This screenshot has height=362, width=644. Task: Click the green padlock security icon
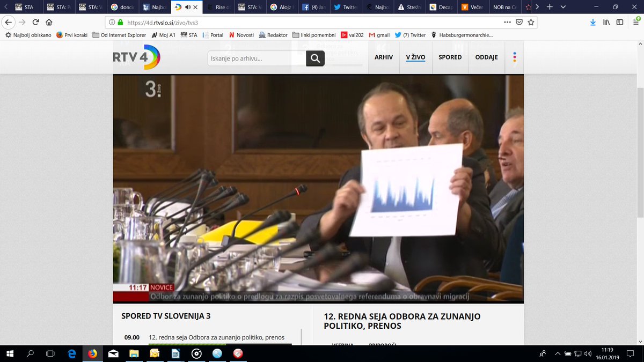(120, 23)
